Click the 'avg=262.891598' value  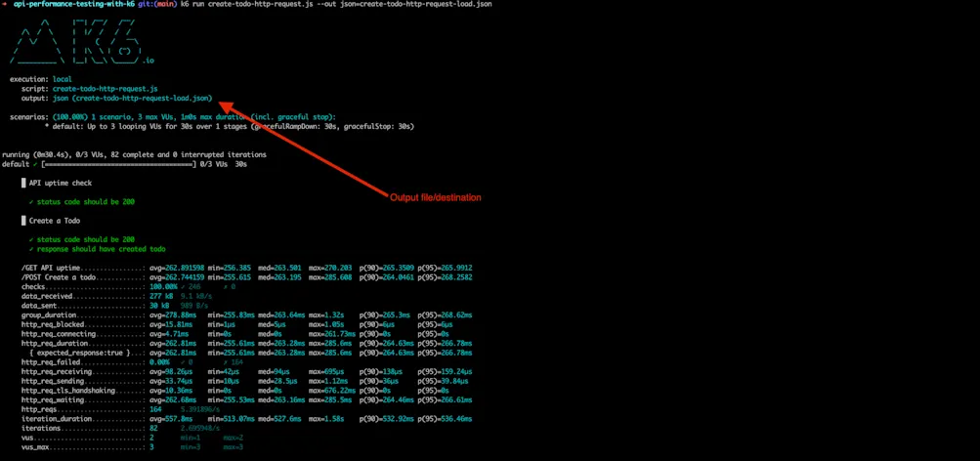pyautogui.click(x=177, y=268)
